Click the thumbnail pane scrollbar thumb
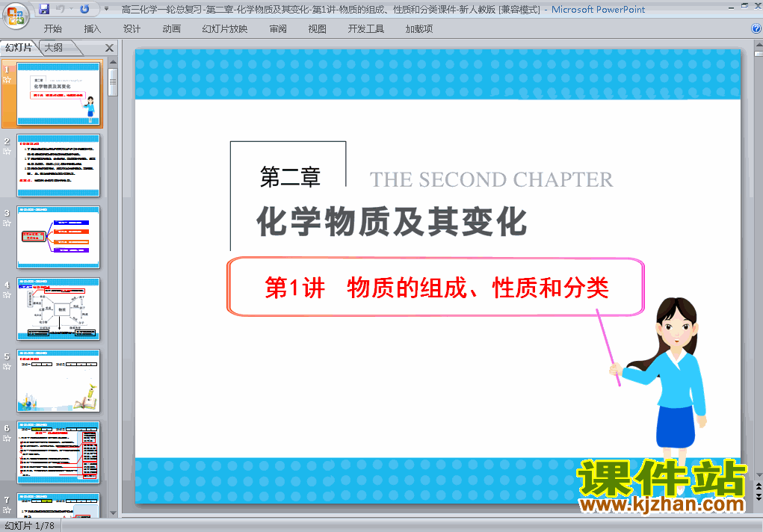 (x=113, y=81)
